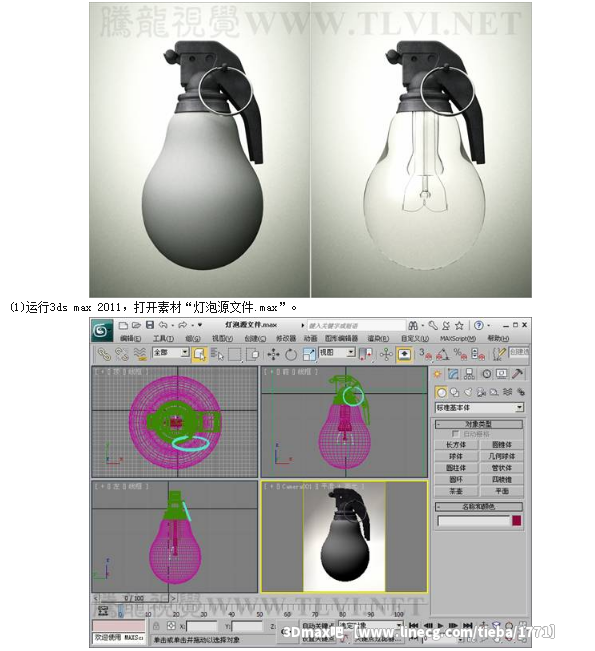Click the help search input field
595x651 pixels.
pos(356,326)
